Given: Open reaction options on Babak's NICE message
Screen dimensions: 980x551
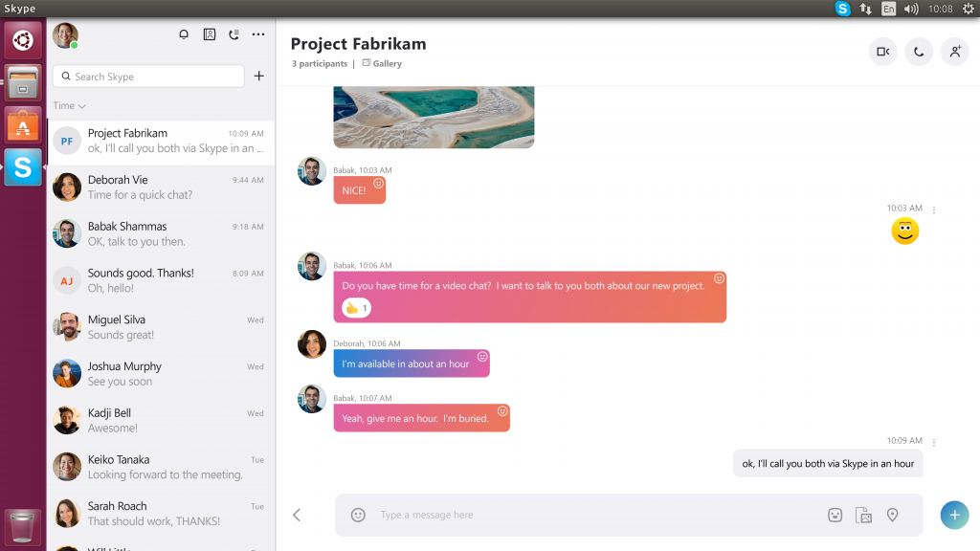Looking at the screenshot, I should coord(378,183).
